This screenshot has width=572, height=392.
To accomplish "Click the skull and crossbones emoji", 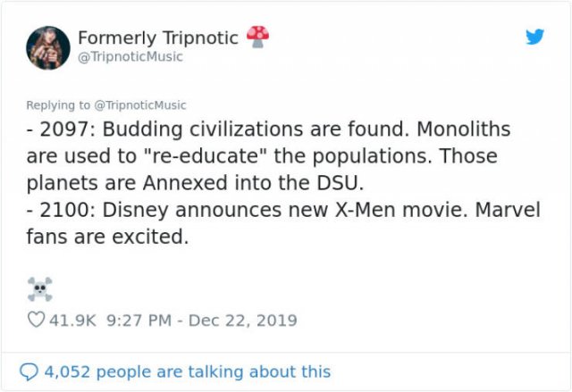I will click(x=39, y=288).
